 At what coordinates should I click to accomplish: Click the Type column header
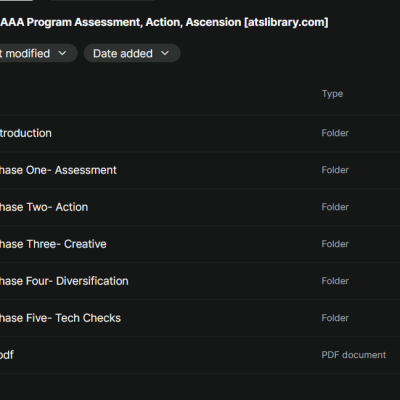(332, 94)
